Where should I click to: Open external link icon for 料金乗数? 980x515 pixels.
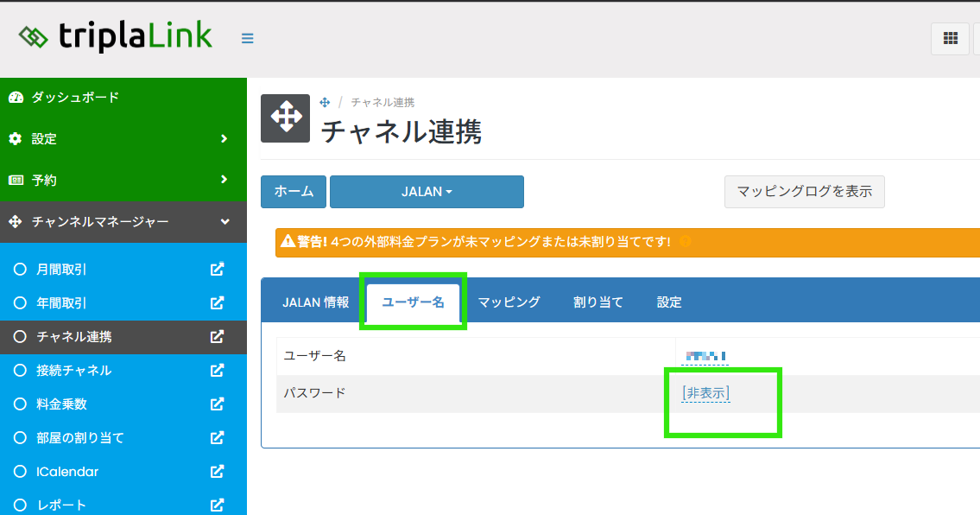point(218,404)
